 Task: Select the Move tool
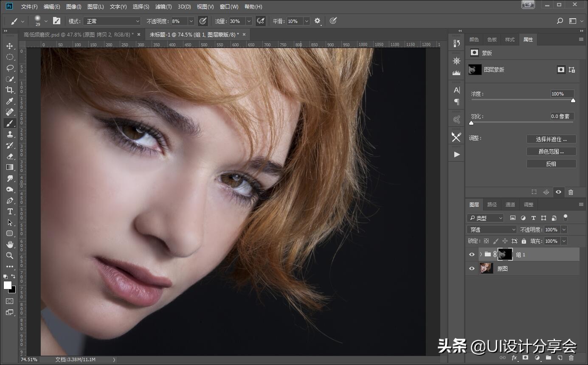(9, 46)
